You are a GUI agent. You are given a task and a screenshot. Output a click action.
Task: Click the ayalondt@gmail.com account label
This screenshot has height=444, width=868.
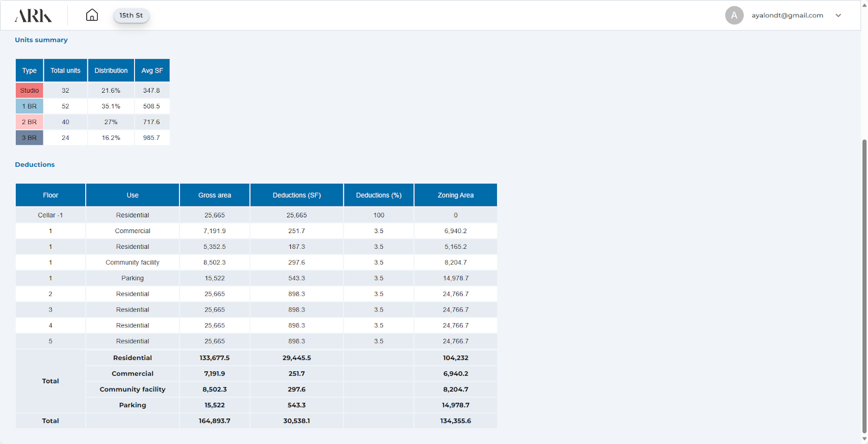click(787, 15)
